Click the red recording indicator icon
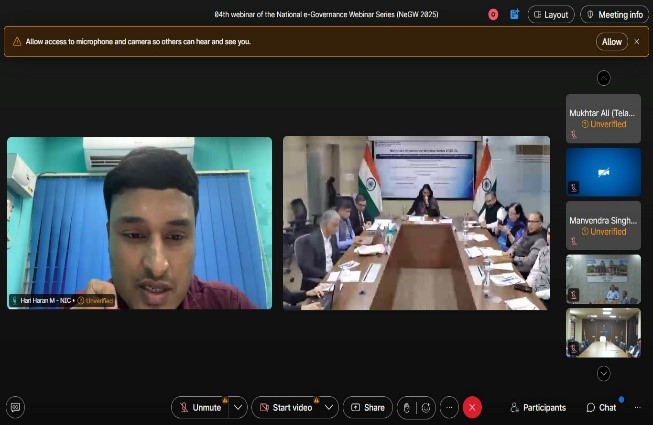Image resolution: width=653 pixels, height=425 pixels. 493,15
